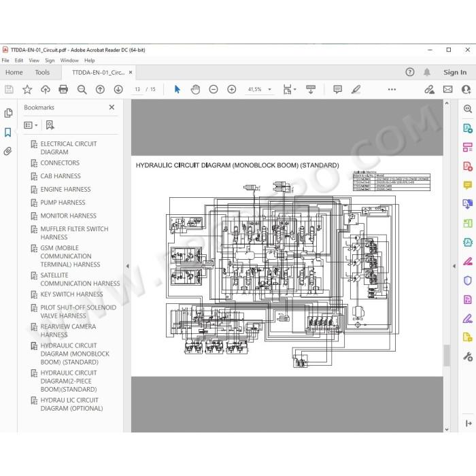Open the Find text magnifier icon
Screen dimensions: 476x476
(x=82, y=89)
